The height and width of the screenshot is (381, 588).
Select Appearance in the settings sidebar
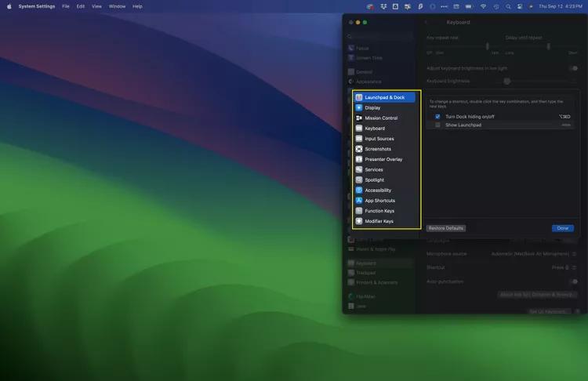click(379, 82)
